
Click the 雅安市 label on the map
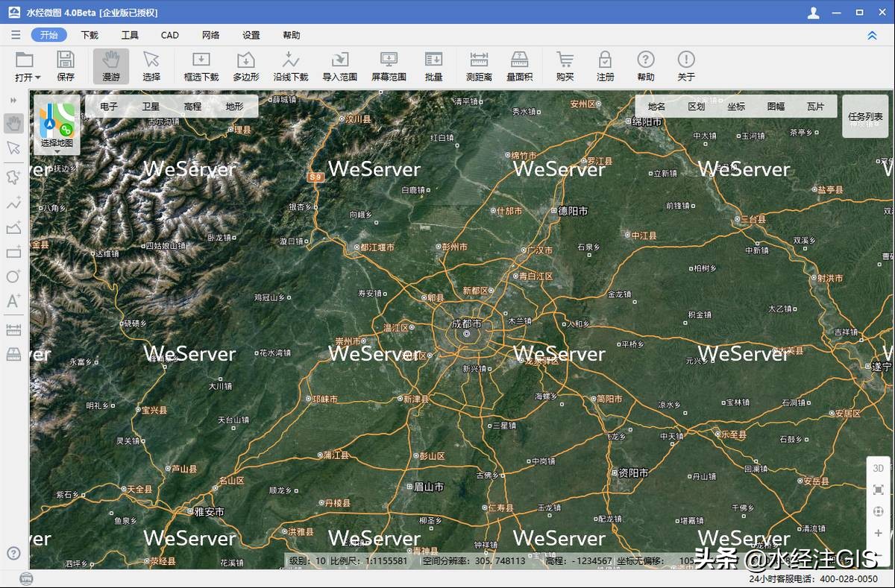tap(209, 512)
